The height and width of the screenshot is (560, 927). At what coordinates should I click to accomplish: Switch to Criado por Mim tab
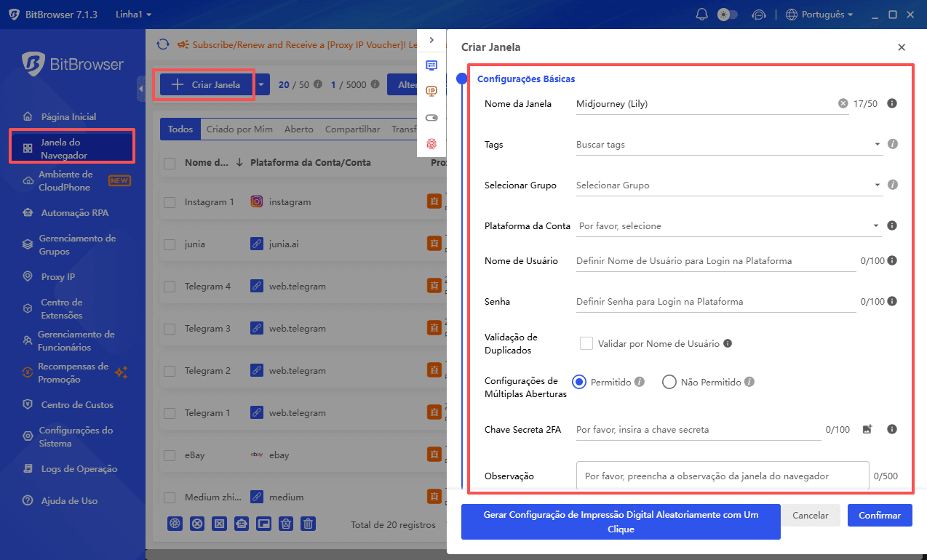(x=239, y=129)
